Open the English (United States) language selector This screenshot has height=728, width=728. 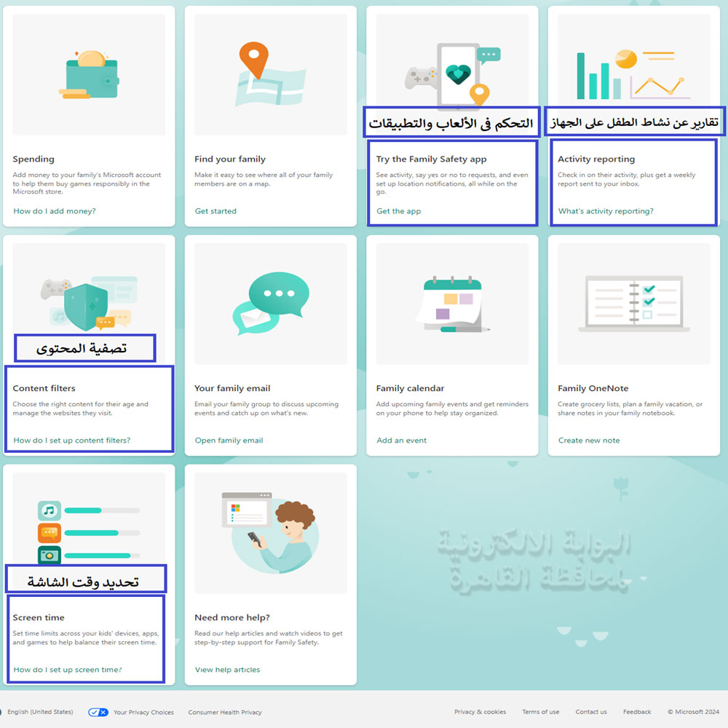point(40,712)
